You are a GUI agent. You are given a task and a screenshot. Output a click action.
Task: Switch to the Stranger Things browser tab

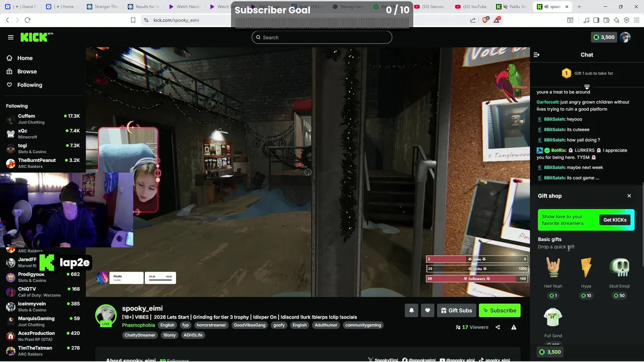[102, 7]
